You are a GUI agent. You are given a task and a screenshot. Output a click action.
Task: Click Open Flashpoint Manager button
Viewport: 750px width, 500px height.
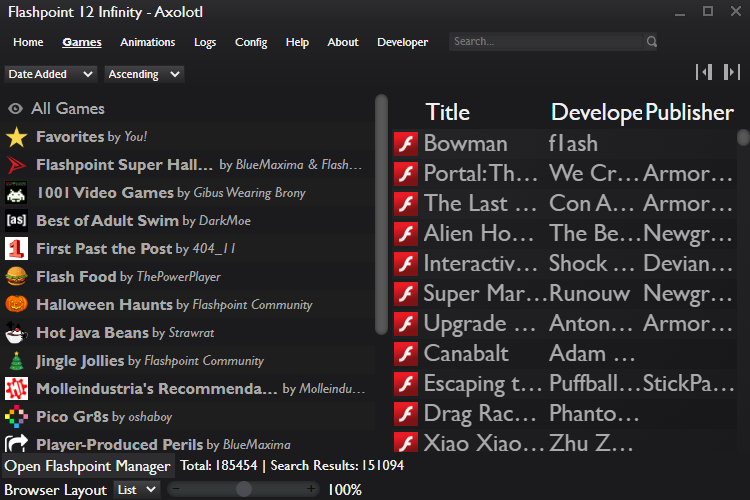tap(87, 466)
